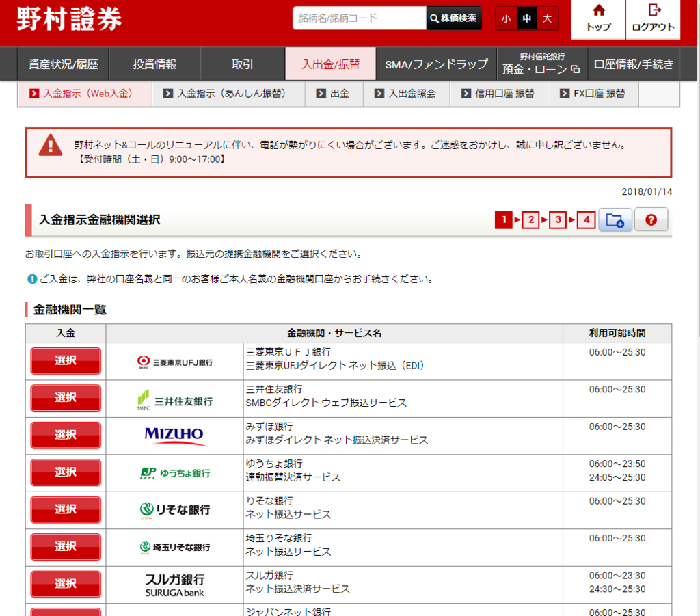Open the 入出金/振替 menu
This screenshot has width=700, height=616.
coord(330,64)
